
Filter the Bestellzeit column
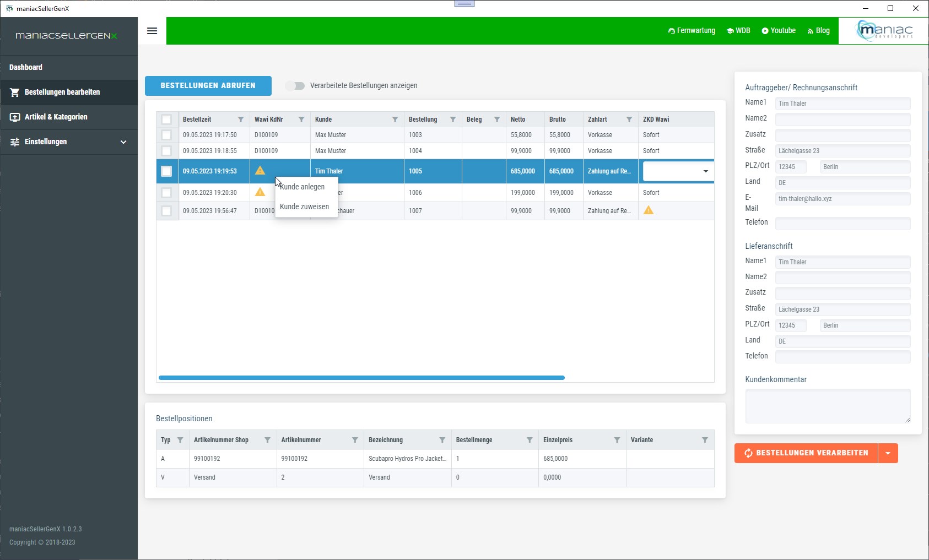[241, 119]
